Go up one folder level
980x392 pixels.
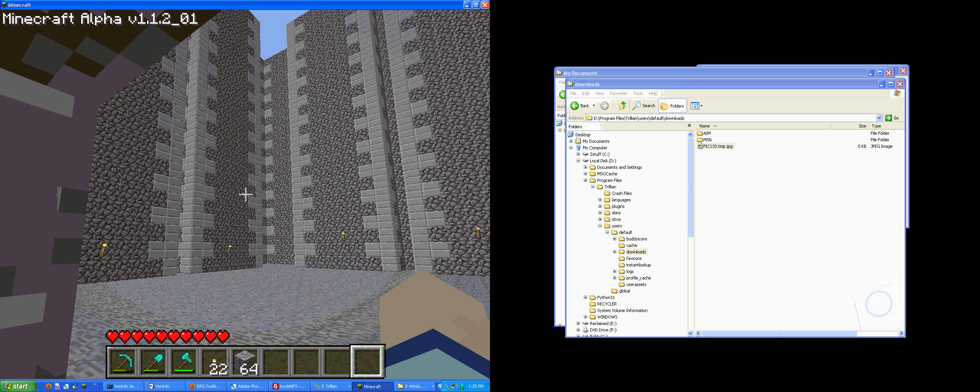point(623,106)
